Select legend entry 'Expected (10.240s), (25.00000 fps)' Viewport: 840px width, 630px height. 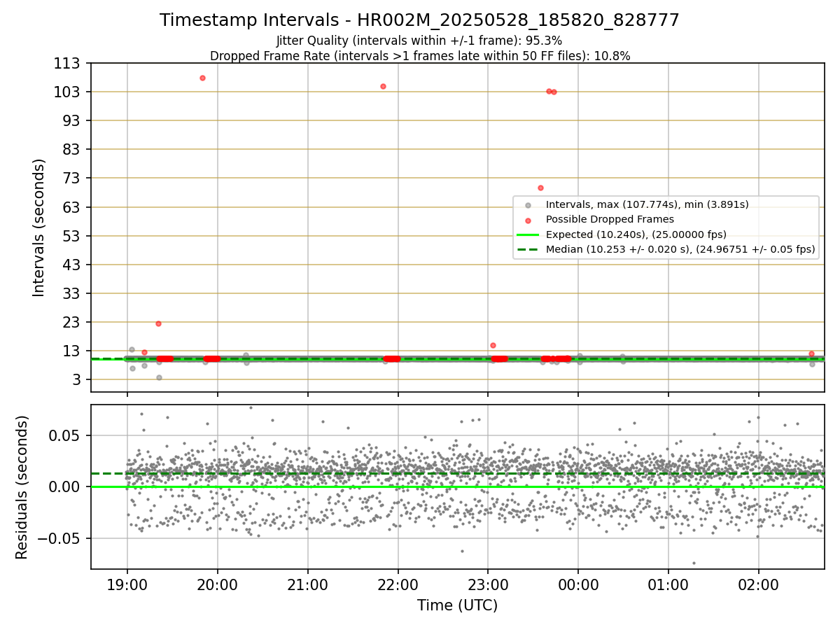pyautogui.click(x=636, y=234)
